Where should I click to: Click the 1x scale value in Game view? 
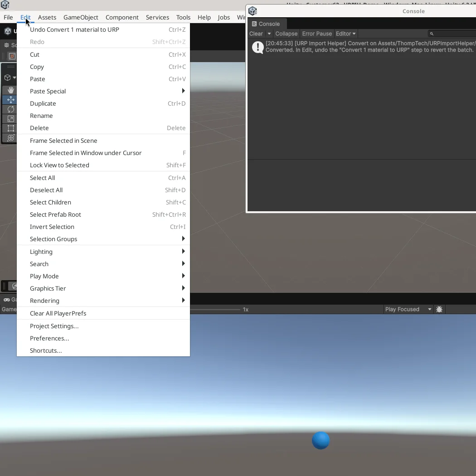pos(246,310)
